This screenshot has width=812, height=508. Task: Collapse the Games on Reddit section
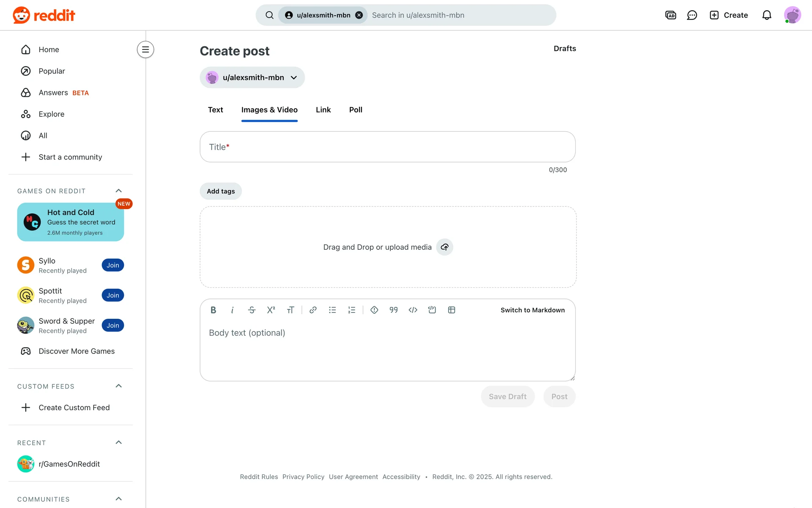119,191
